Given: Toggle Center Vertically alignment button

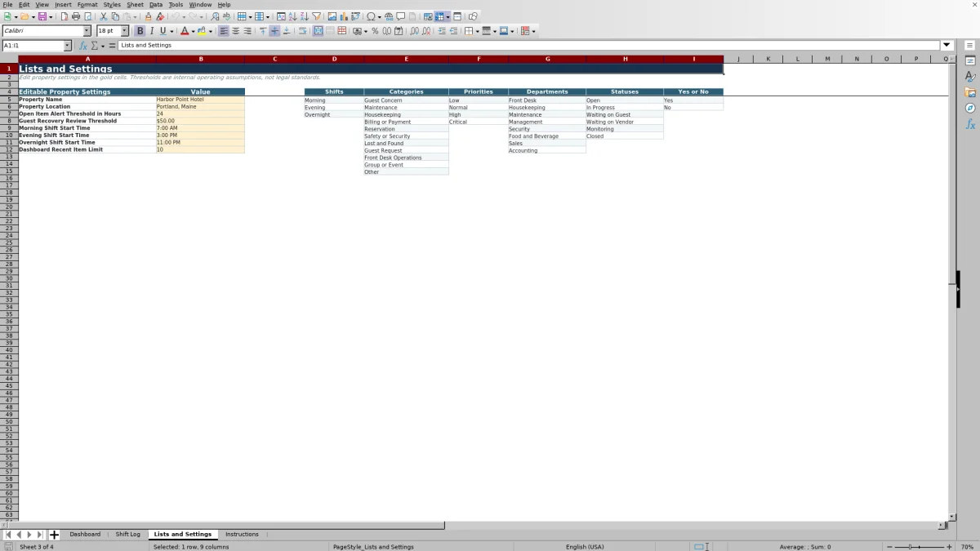Looking at the screenshot, I should (x=274, y=31).
